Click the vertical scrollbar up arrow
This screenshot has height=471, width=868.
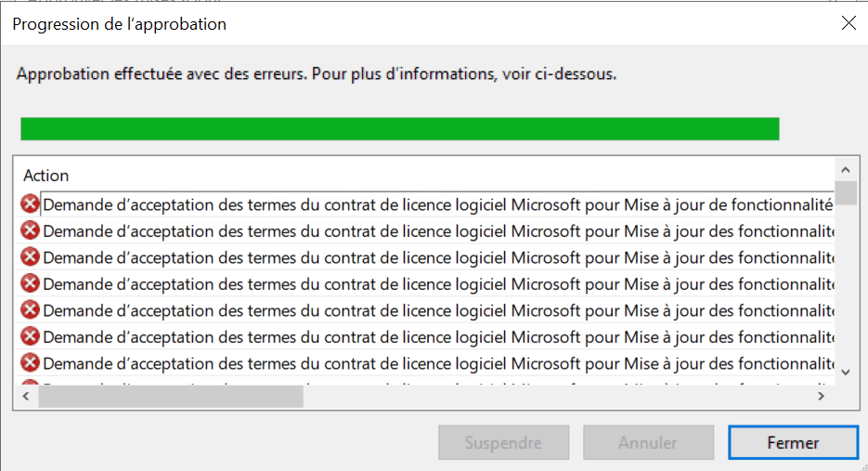coord(846,170)
